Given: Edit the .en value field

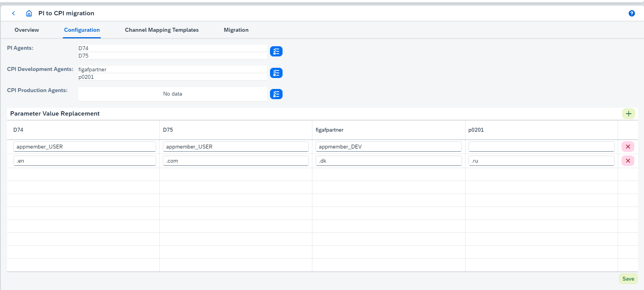Looking at the screenshot, I should [85, 161].
